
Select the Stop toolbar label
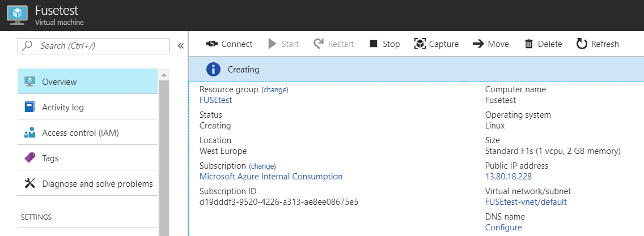[391, 44]
